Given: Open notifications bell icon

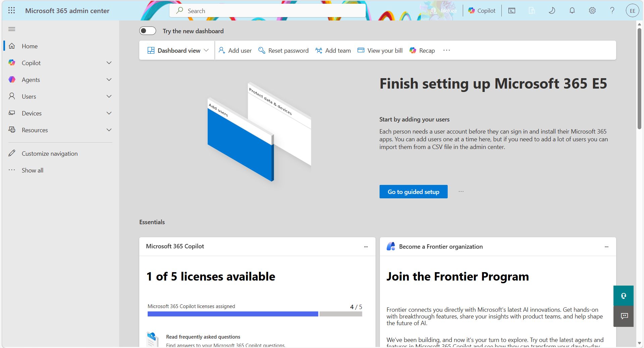Looking at the screenshot, I should (572, 11).
